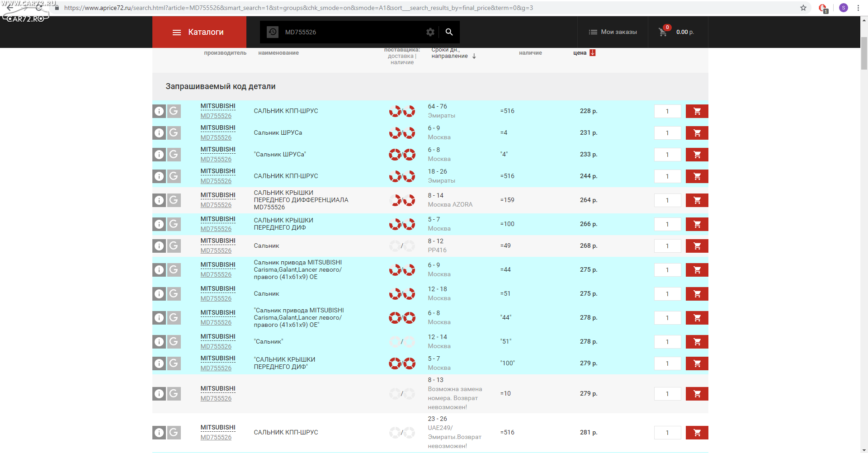Click the наличие column header
The width and height of the screenshot is (868, 453).
pyautogui.click(x=530, y=53)
